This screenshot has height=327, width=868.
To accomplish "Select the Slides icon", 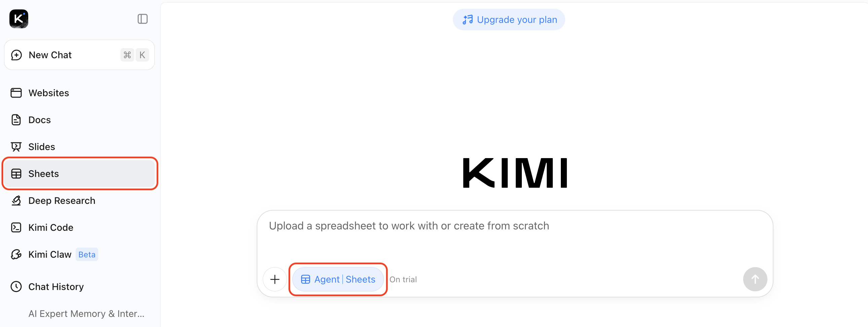I will click(16, 146).
